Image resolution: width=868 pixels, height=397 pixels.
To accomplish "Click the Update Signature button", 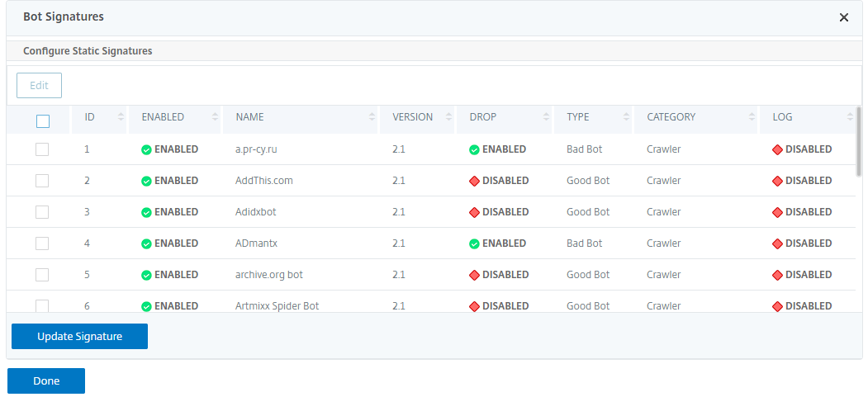I will click(80, 336).
